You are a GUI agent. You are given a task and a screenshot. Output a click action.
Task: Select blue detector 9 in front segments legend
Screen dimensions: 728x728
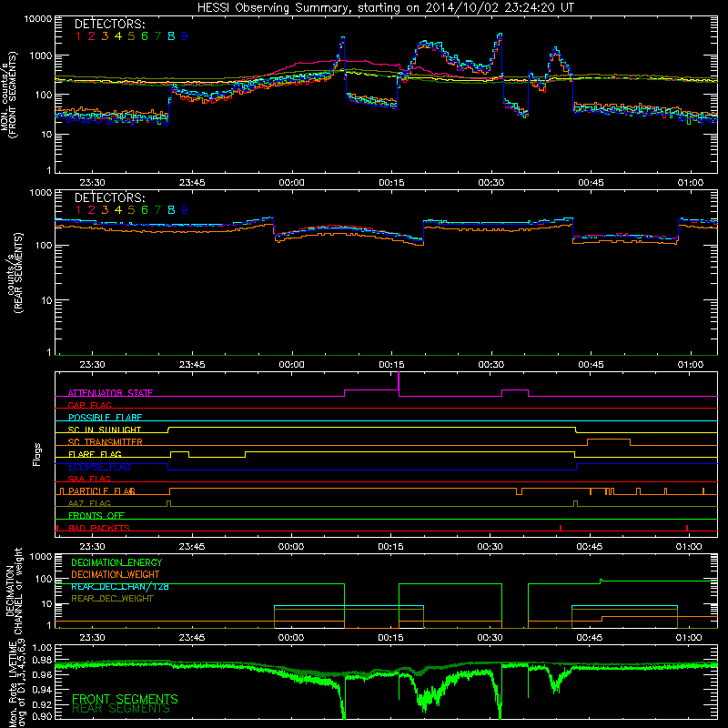pos(185,36)
